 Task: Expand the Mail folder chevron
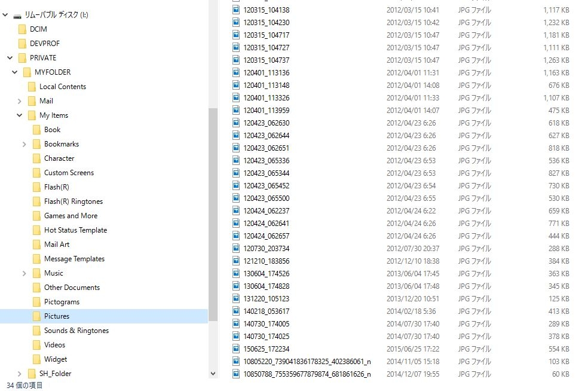[20, 101]
